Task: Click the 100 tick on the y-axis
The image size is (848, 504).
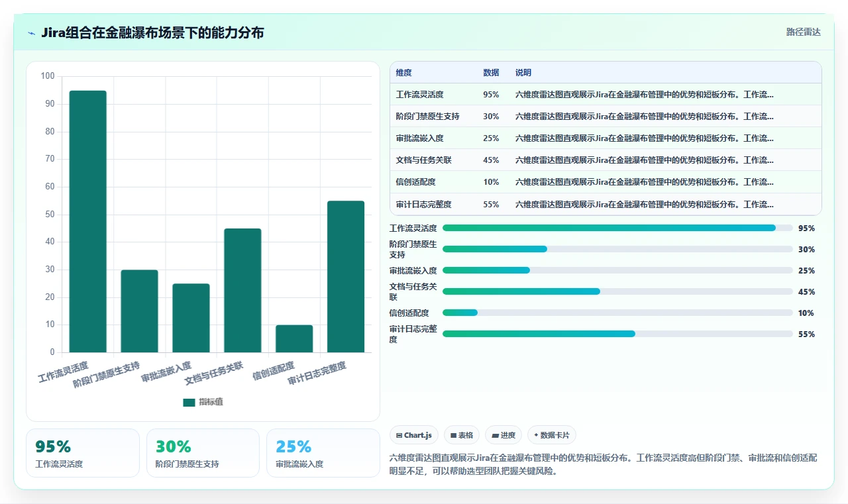Action: pos(48,76)
